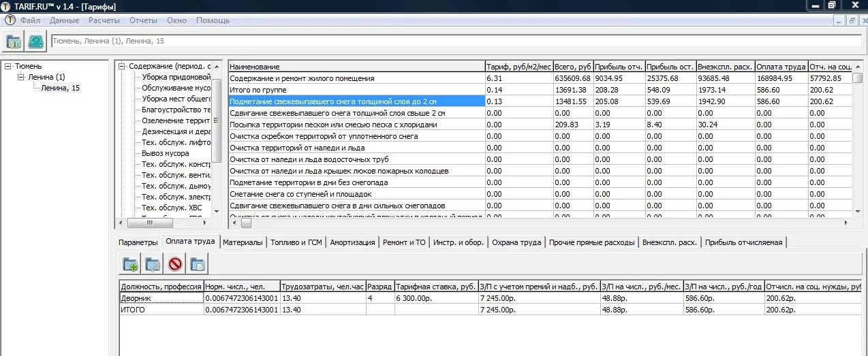
Task: Switch to the Оплата труда tab
Action: click(x=190, y=241)
